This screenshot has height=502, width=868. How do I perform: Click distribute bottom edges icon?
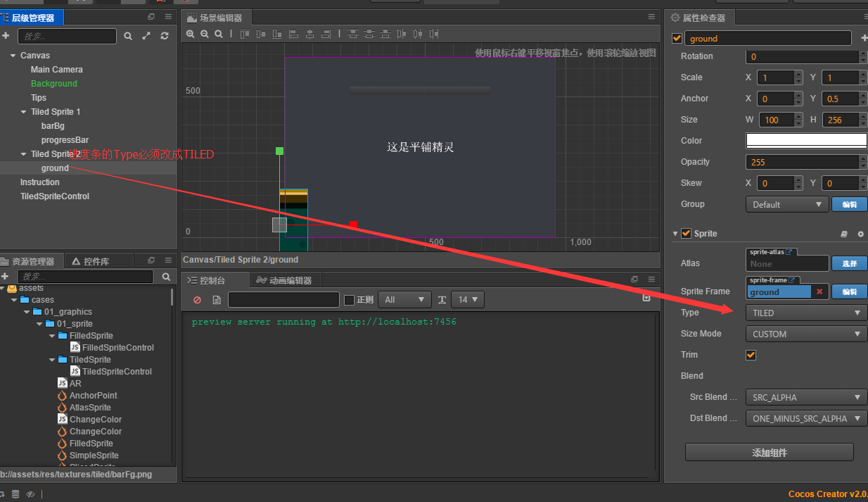pyautogui.click(x=385, y=34)
